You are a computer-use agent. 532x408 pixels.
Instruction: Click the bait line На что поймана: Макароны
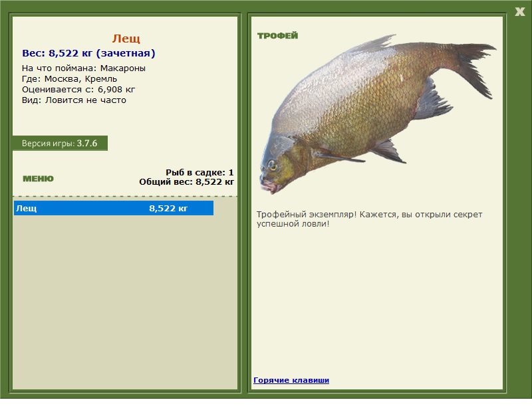click(84, 68)
